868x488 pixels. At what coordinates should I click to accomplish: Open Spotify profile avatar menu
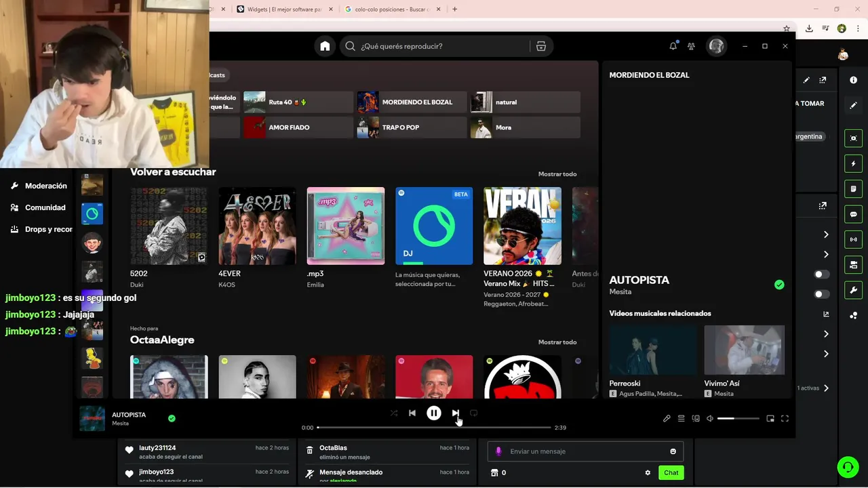pos(716,46)
